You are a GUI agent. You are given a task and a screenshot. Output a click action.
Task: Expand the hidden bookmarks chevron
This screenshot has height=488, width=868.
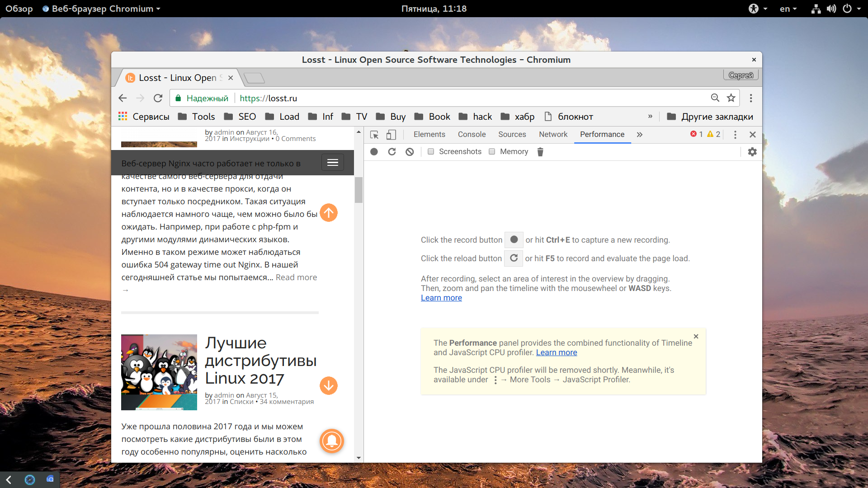point(650,117)
